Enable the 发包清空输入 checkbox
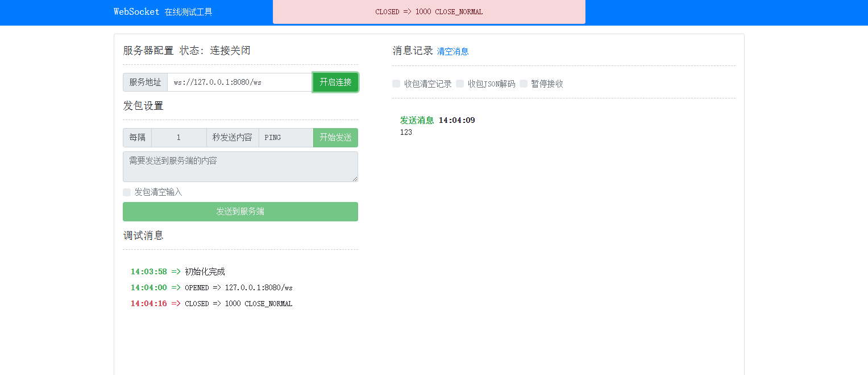 coord(127,192)
